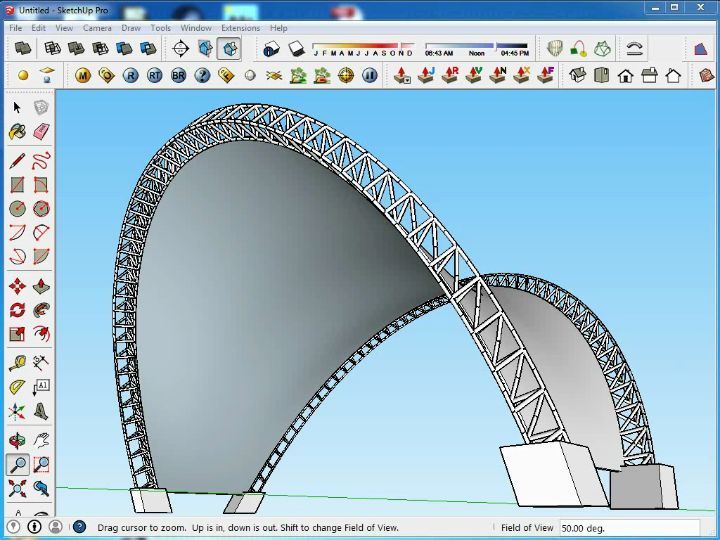720x540 pixels.
Task: Open the Window menu
Action: [196, 28]
